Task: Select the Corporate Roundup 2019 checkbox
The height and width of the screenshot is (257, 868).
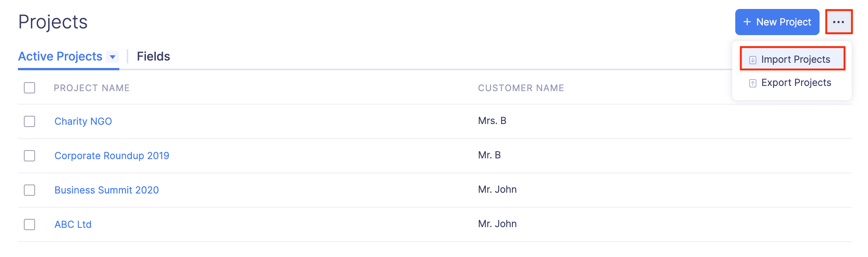Action: [x=29, y=156]
